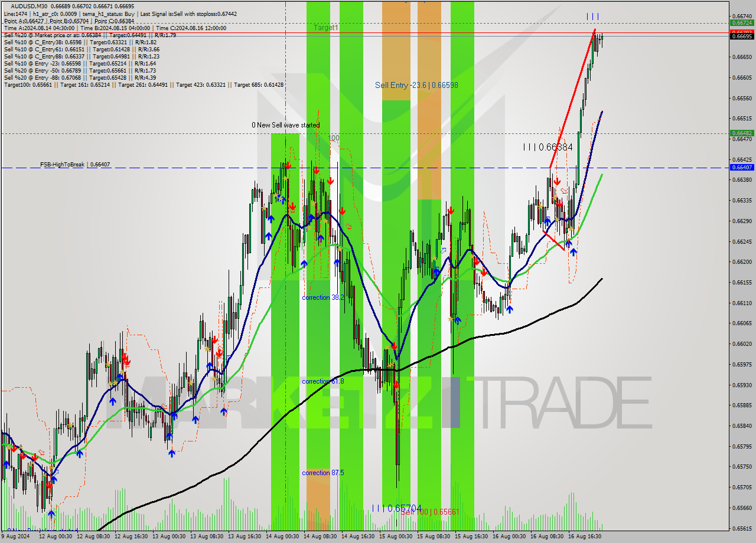Click the 'Target1' chart label
This screenshot has width=756, height=543.
tap(326, 28)
